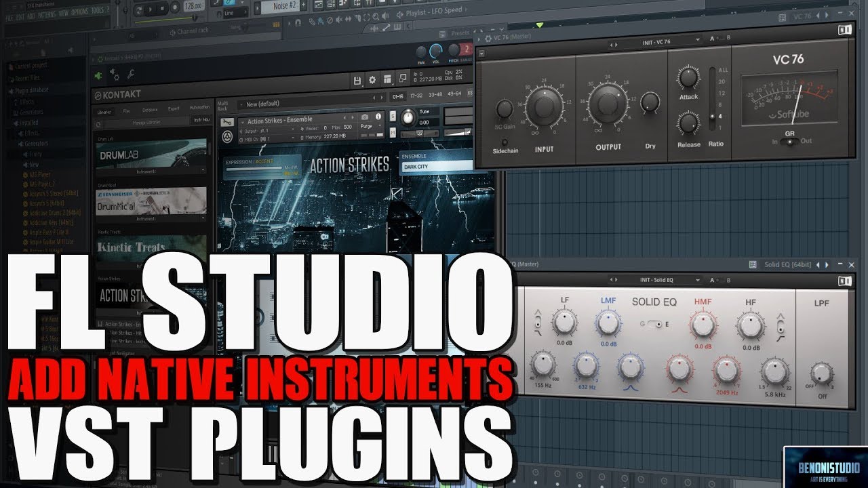
Task: Select 17-32 multi rack page
Action: tap(417, 94)
